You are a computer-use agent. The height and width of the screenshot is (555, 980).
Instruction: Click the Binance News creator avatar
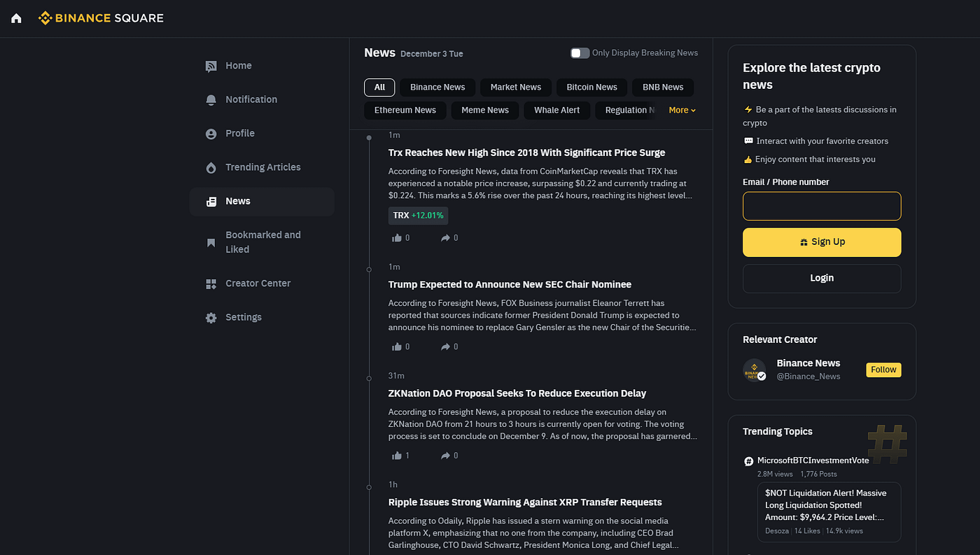point(755,370)
